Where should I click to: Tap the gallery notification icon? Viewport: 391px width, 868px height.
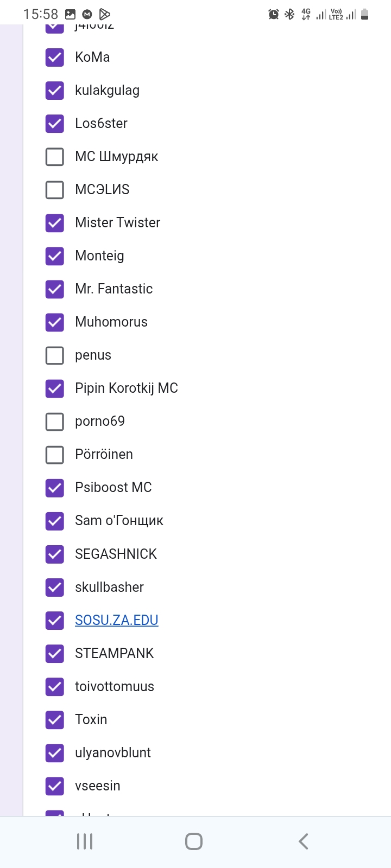pos(70,15)
